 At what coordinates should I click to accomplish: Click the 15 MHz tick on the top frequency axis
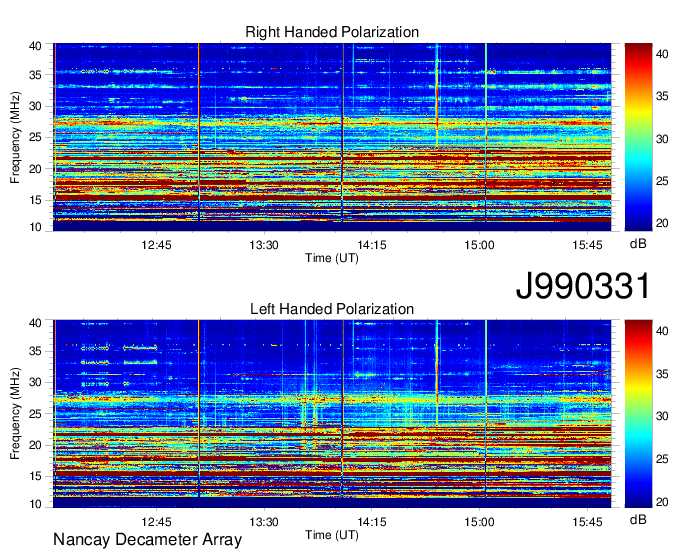pyautogui.click(x=35, y=200)
